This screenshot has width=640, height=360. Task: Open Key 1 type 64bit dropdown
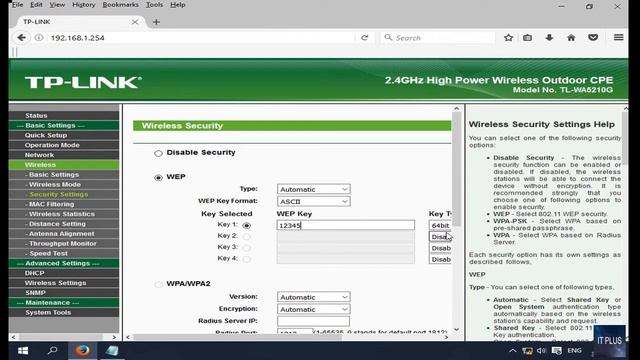tap(440, 225)
